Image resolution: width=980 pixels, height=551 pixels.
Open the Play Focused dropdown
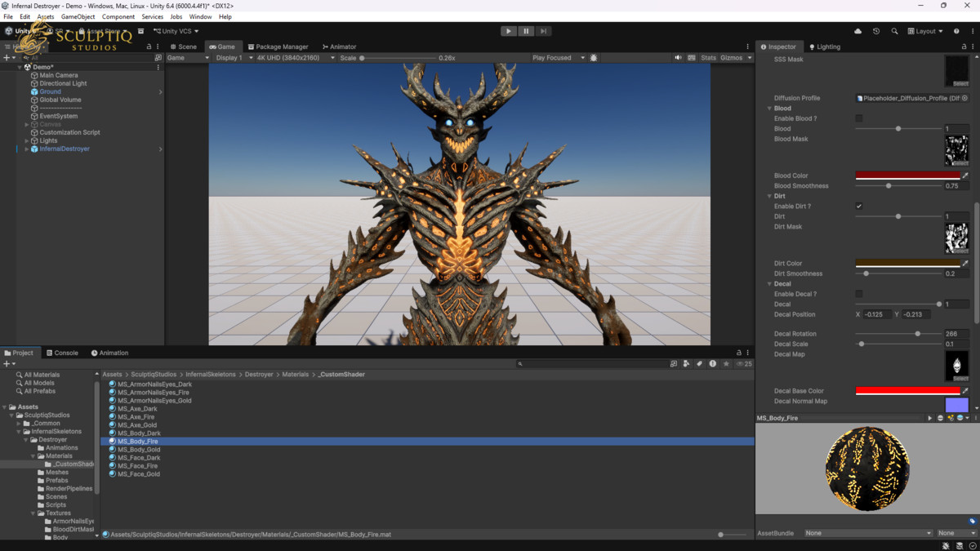[x=559, y=58]
